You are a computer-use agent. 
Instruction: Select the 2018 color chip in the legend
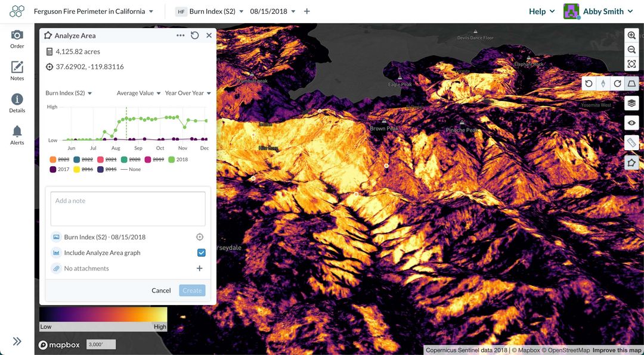pyautogui.click(x=172, y=160)
